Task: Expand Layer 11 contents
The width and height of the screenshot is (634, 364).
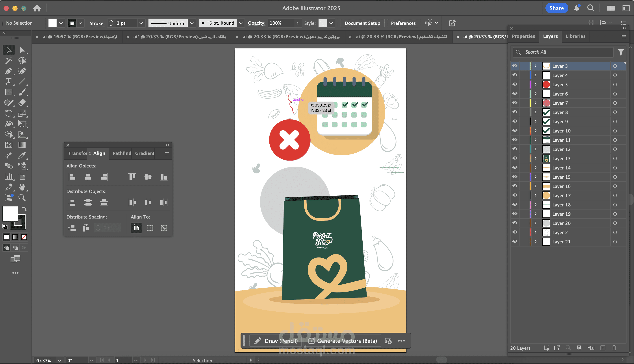Action: click(x=536, y=140)
